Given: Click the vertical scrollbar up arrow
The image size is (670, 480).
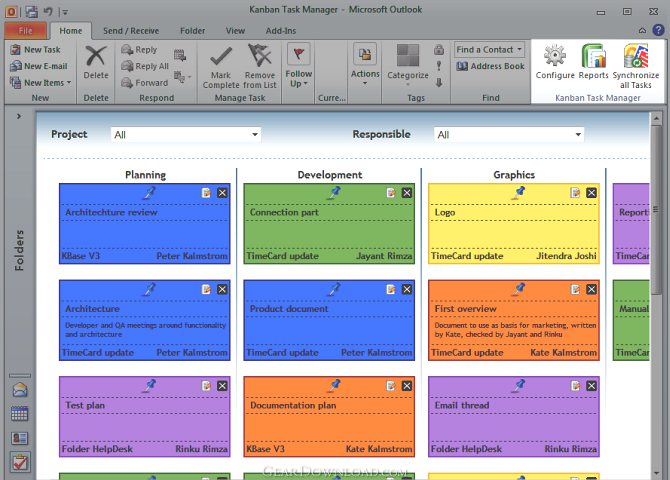Looking at the screenshot, I should click(x=656, y=118).
